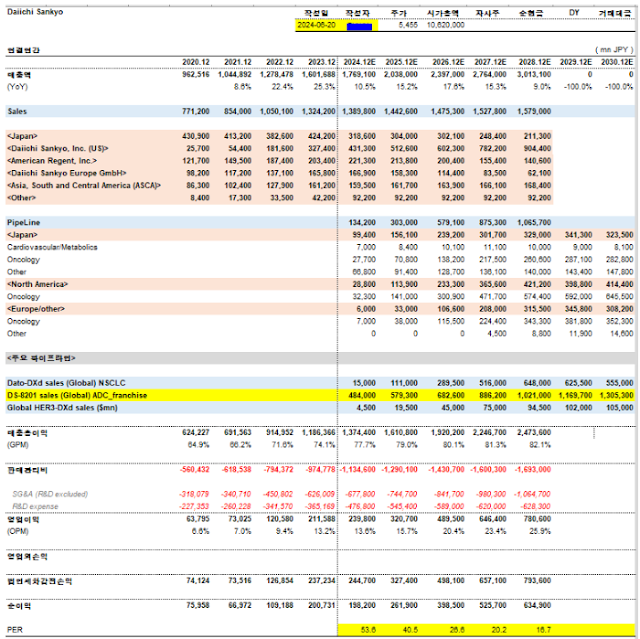Image resolution: width=640 pixels, height=639 pixels.
Task: Select the "R&D expense" row label
Action: [x=35, y=506]
